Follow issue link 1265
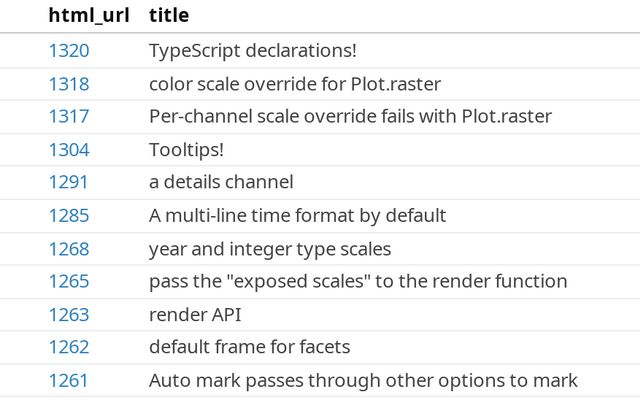Viewport: 640px width, 400px height. [x=68, y=281]
